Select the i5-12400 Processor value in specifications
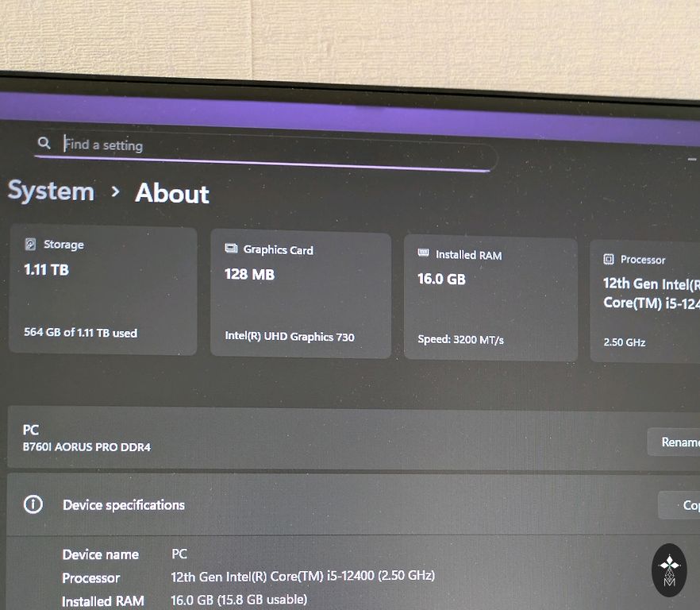The width and height of the screenshot is (700, 610). point(302,576)
